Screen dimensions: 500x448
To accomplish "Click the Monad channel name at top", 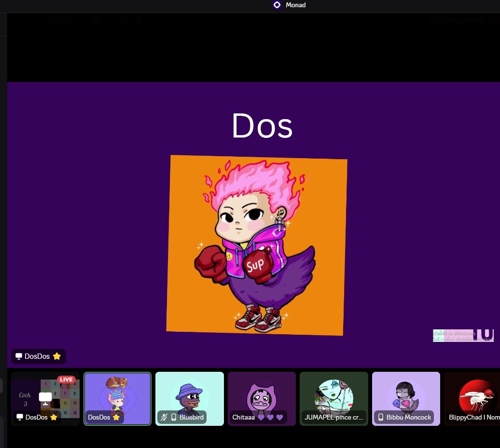I will point(295,5).
